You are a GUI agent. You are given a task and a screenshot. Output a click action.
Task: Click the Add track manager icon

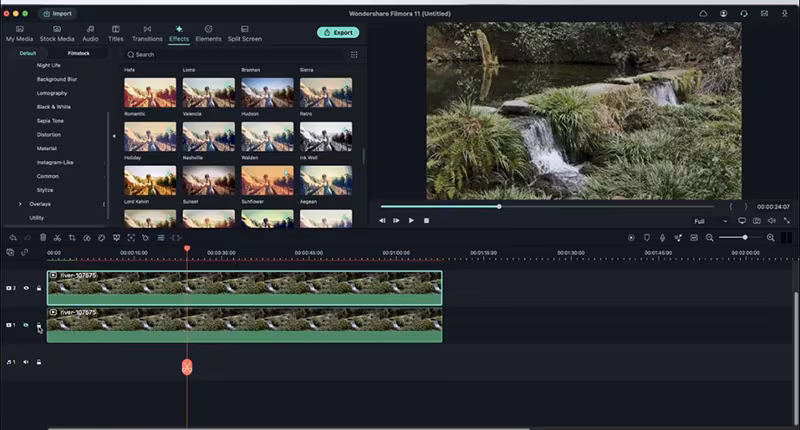click(x=10, y=252)
